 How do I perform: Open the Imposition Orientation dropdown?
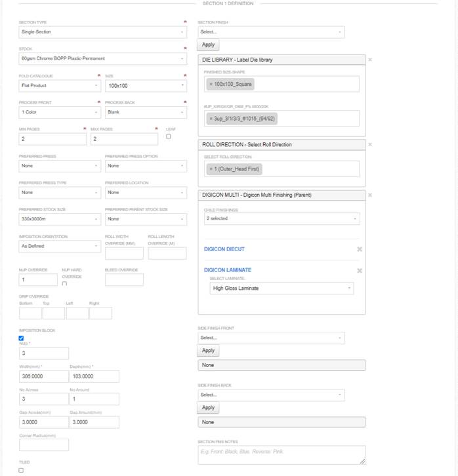click(60, 247)
